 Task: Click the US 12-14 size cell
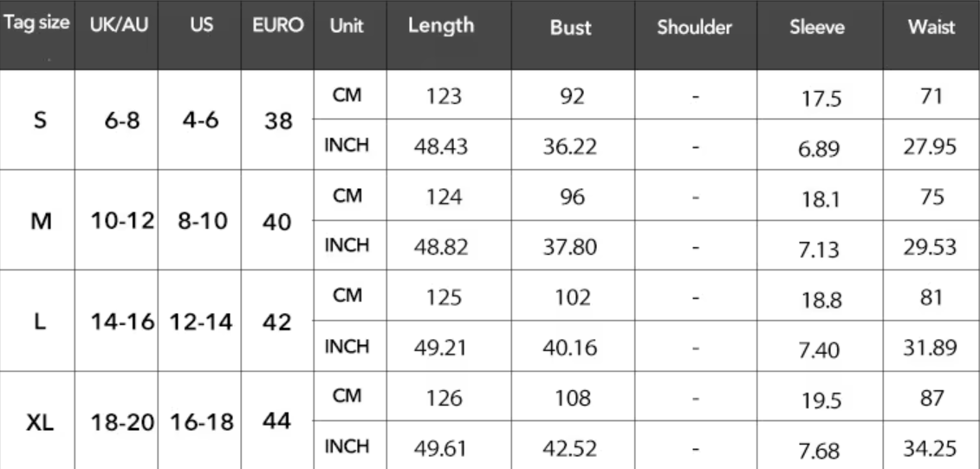coord(202,322)
